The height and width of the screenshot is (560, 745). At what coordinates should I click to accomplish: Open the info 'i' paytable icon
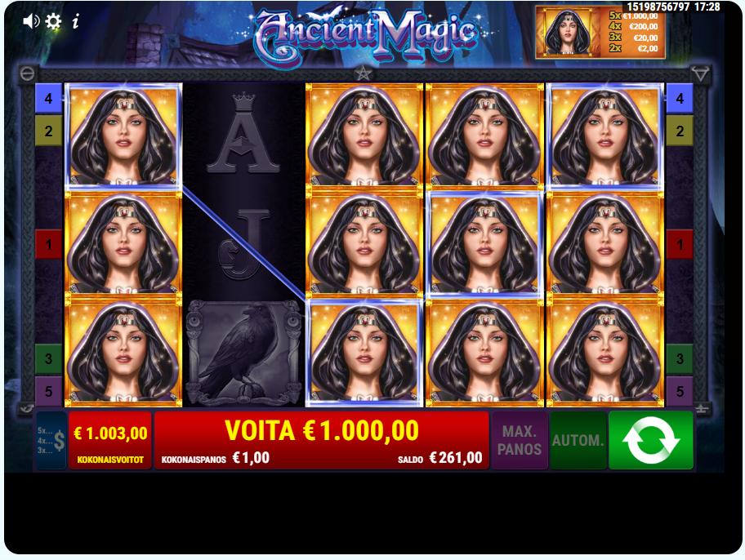(75, 21)
